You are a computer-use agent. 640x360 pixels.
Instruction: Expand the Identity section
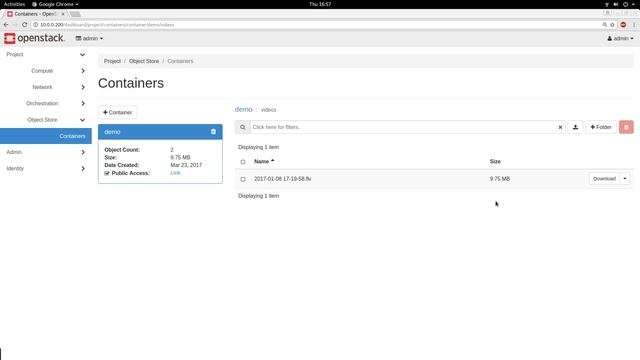[46, 168]
